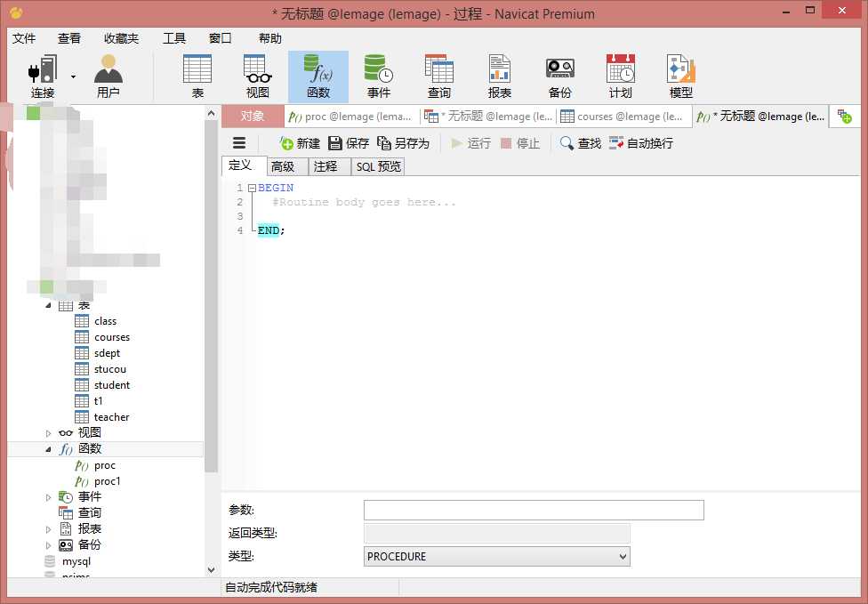The height and width of the screenshot is (604, 868).
Task: Open the 计划 schedule toolbar icon
Action: pos(620,77)
